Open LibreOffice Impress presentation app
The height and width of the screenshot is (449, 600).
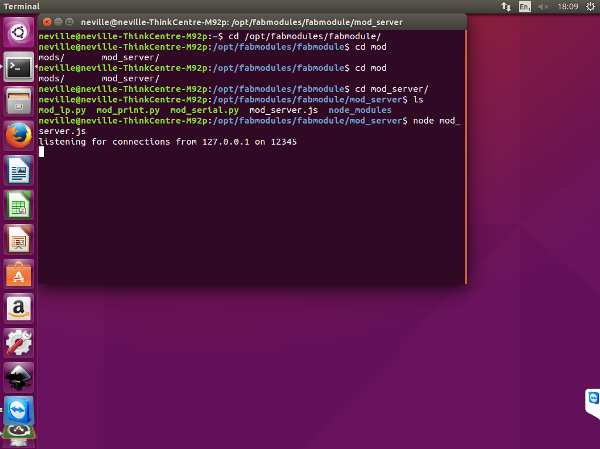coord(18,240)
